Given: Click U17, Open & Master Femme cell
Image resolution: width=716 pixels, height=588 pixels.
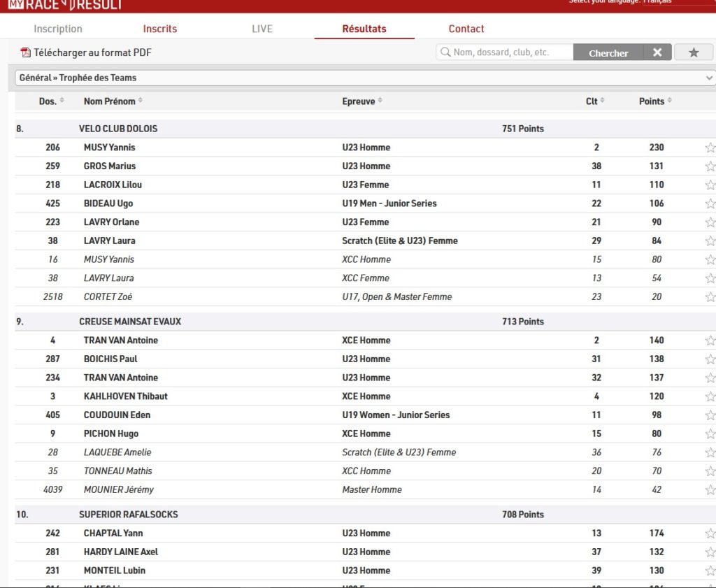Looking at the screenshot, I should 397,296.
